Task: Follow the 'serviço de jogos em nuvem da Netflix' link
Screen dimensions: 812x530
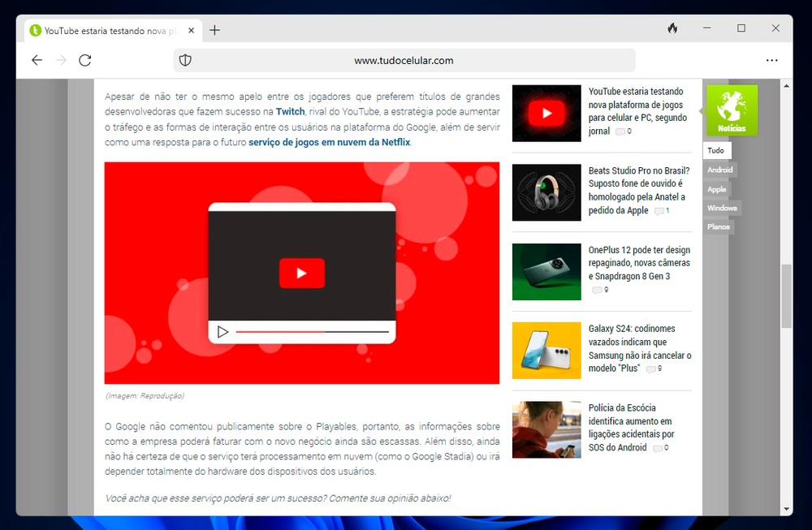Action: [x=330, y=142]
